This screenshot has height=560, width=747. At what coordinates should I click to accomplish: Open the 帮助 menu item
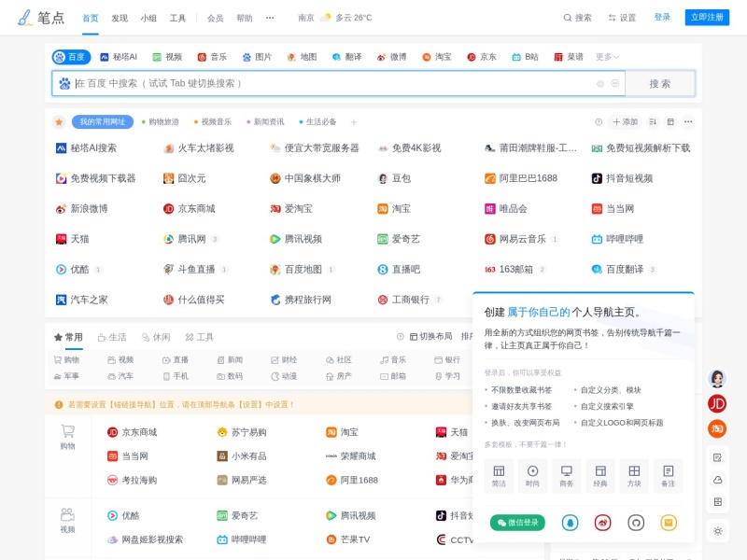245,18
